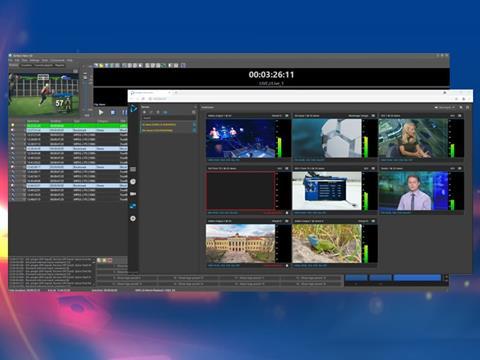Open the yellow palace building video tile
Screen dimensions: 480x360
point(240,243)
